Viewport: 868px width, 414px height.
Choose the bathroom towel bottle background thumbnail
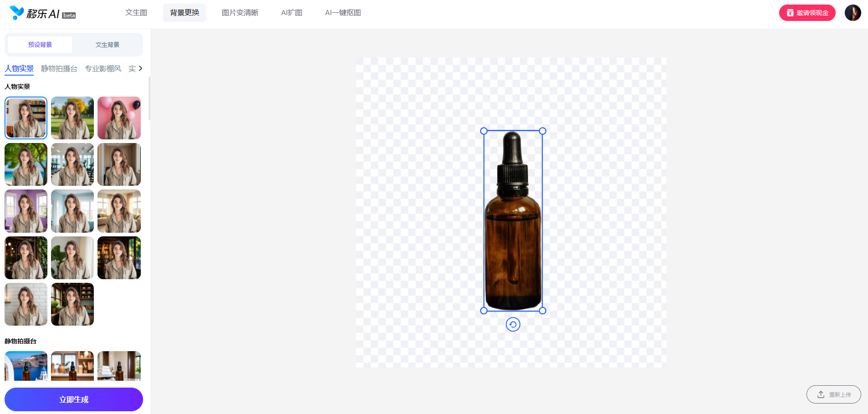point(119,366)
